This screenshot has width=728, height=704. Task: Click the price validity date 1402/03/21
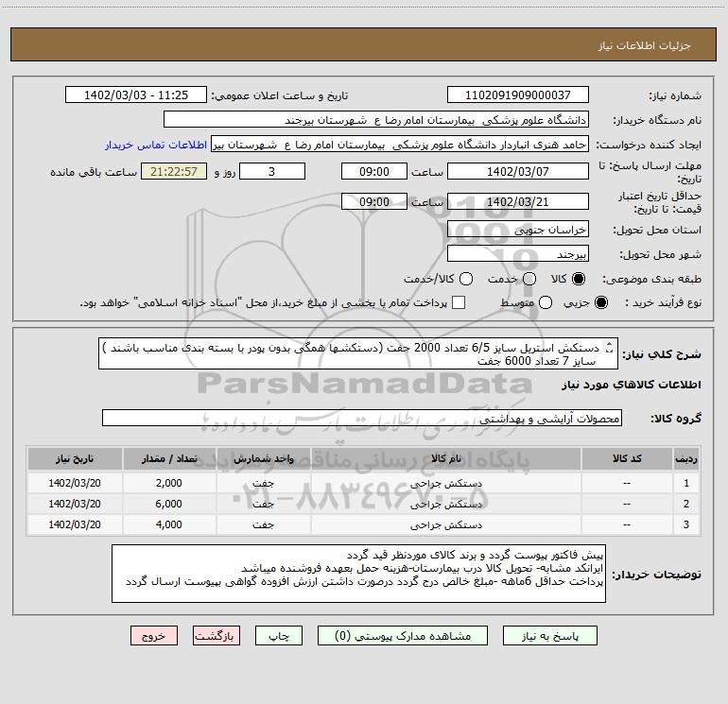click(518, 201)
